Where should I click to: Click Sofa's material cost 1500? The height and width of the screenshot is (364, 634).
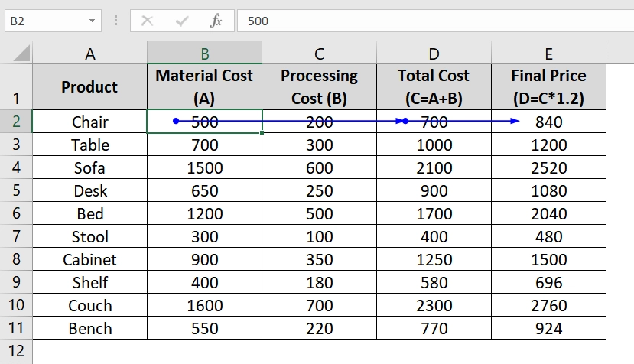pos(205,167)
